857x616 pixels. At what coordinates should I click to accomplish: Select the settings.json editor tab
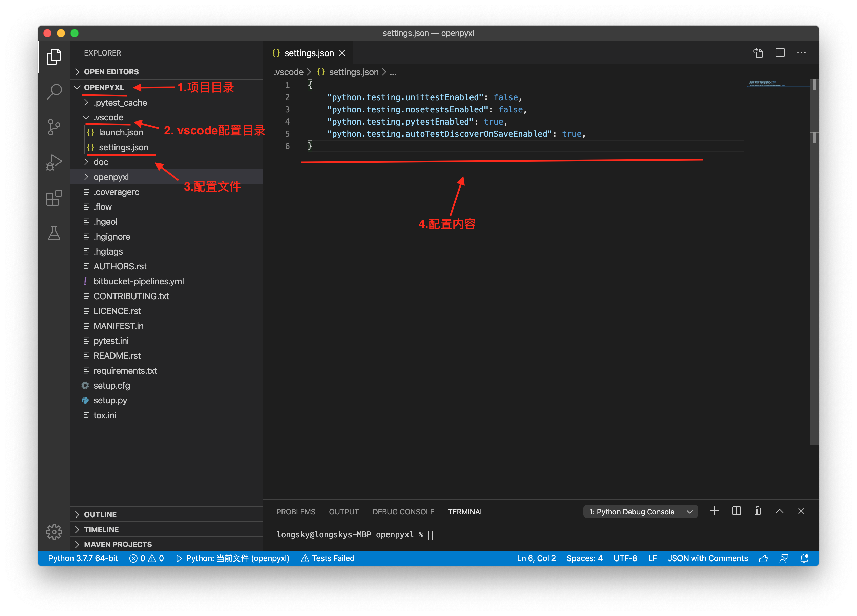point(308,53)
